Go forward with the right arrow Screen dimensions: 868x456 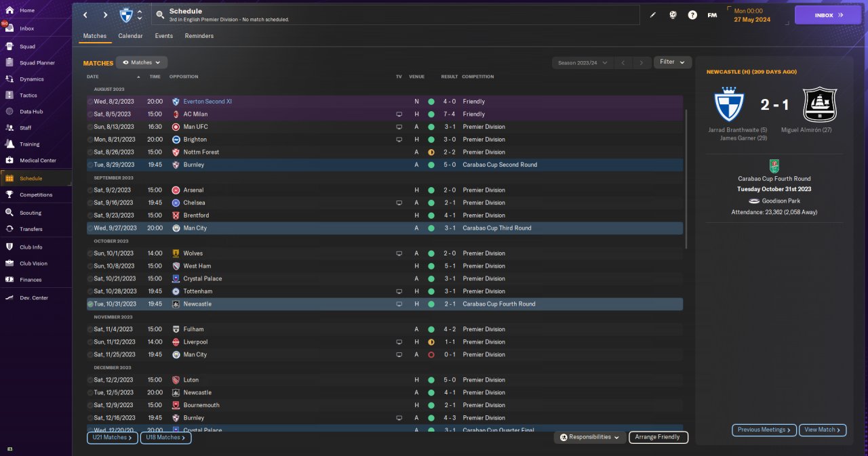coord(105,15)
